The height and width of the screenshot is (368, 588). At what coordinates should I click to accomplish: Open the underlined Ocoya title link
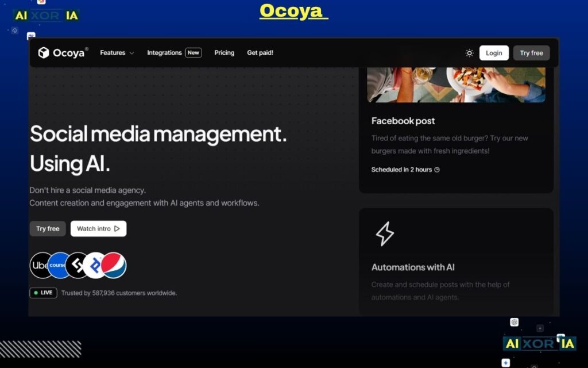293,10
